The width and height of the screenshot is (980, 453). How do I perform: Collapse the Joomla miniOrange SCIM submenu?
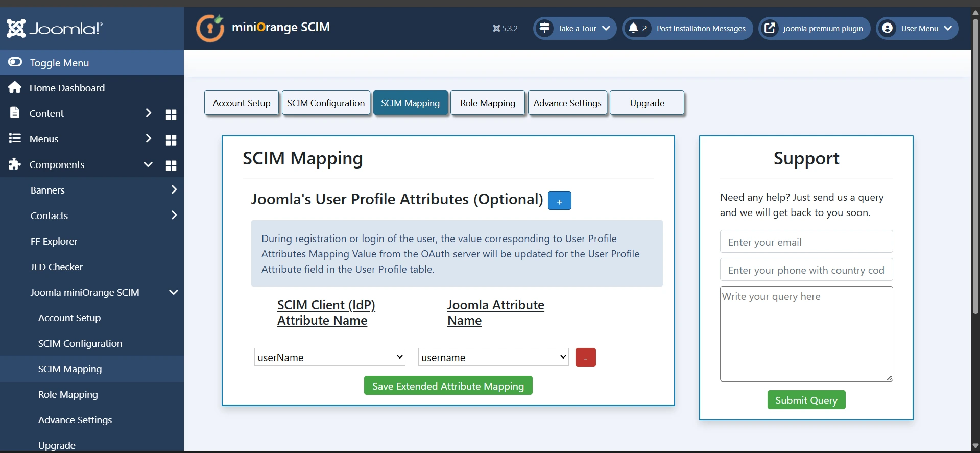[x=174, y=292]
